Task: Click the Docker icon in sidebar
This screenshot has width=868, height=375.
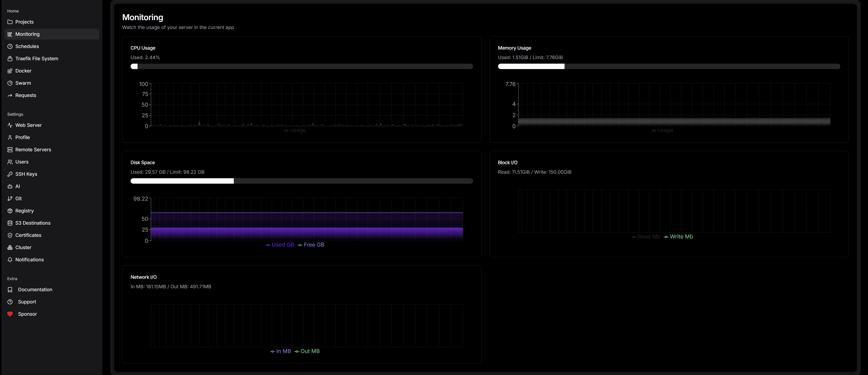Action: (x=10, y=71)
